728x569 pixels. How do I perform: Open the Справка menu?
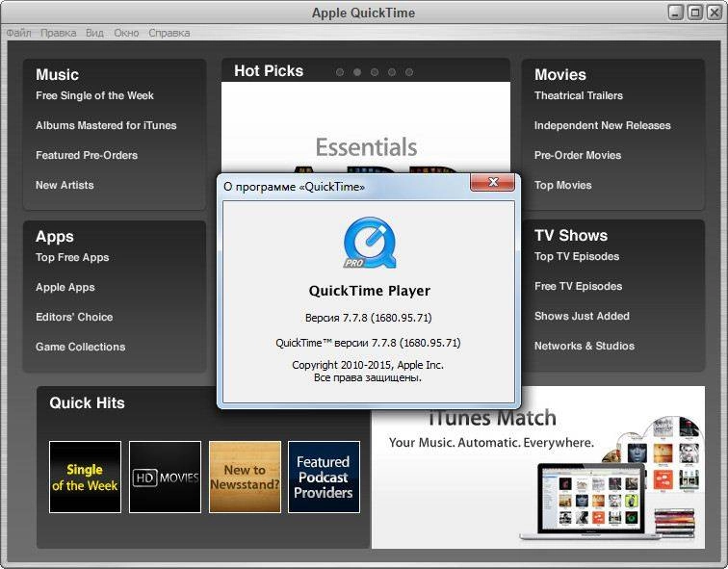(x=169, y=33)
